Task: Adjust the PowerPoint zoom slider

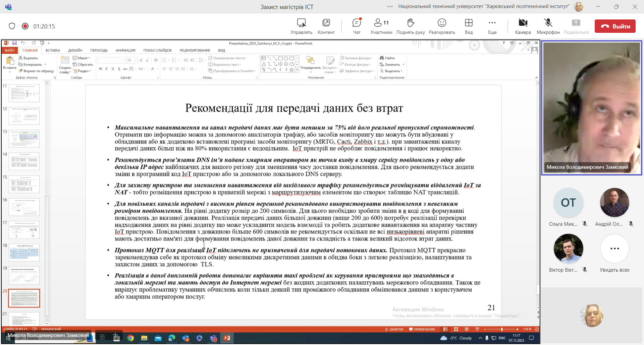Action: (501, 329)
